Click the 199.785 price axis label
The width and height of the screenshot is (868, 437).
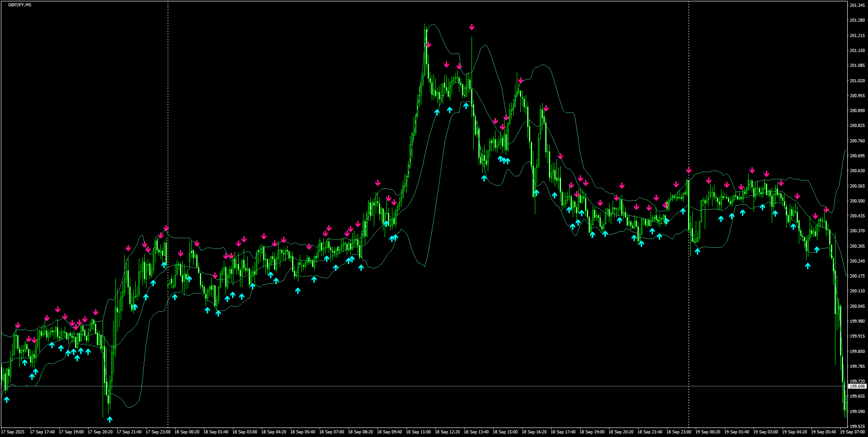pos(857,367)
